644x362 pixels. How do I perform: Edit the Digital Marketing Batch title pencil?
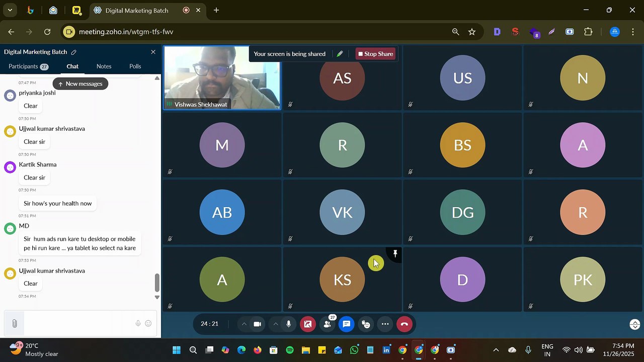(74, 52)
